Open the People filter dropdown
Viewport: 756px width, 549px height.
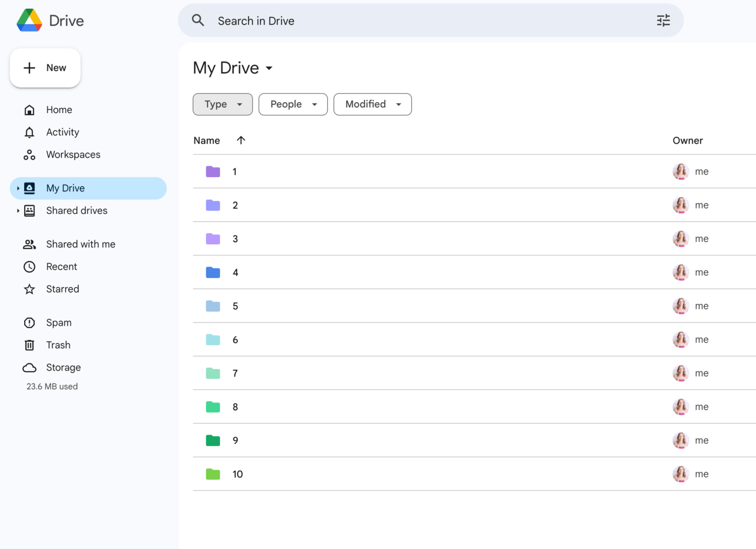(x=293, y=104)
